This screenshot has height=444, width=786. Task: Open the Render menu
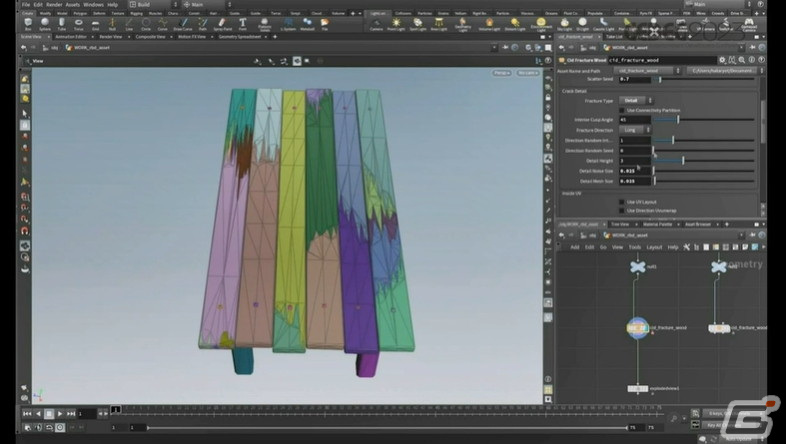click(x=54, y=5)
